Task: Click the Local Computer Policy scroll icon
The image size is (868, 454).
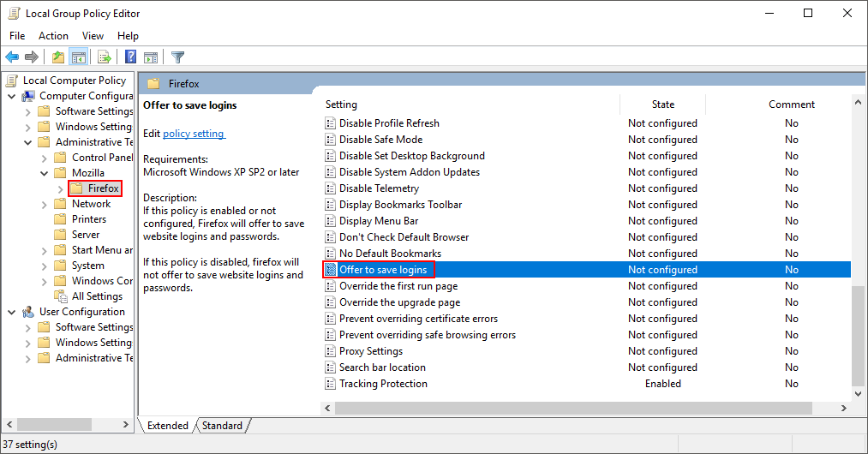Action: 12,81
